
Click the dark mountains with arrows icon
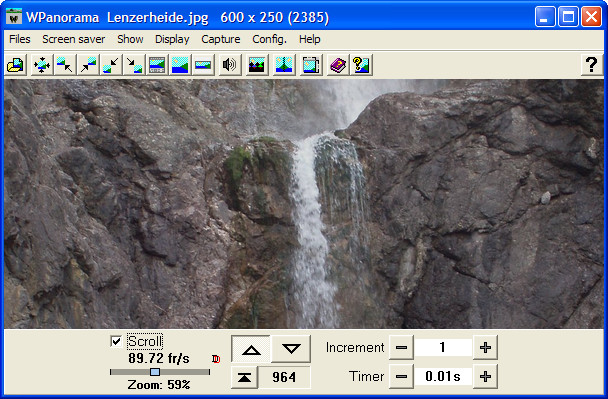click(x=257, y=65)
